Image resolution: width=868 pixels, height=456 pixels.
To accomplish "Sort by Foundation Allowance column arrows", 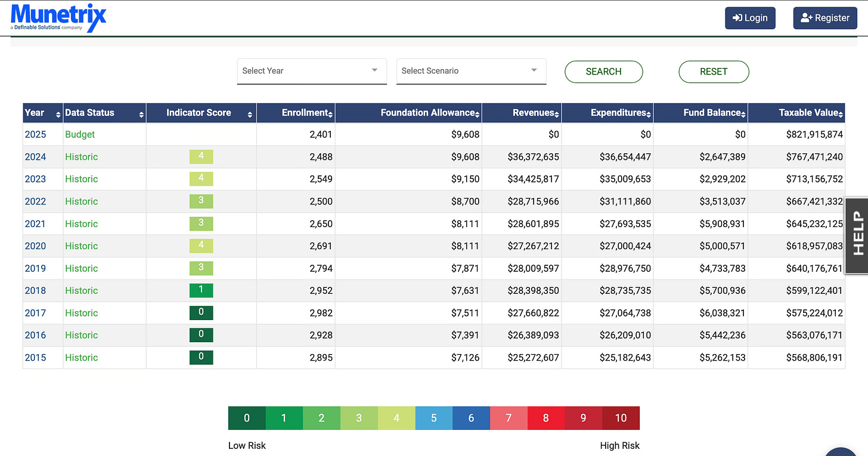I will click(478, 114).
